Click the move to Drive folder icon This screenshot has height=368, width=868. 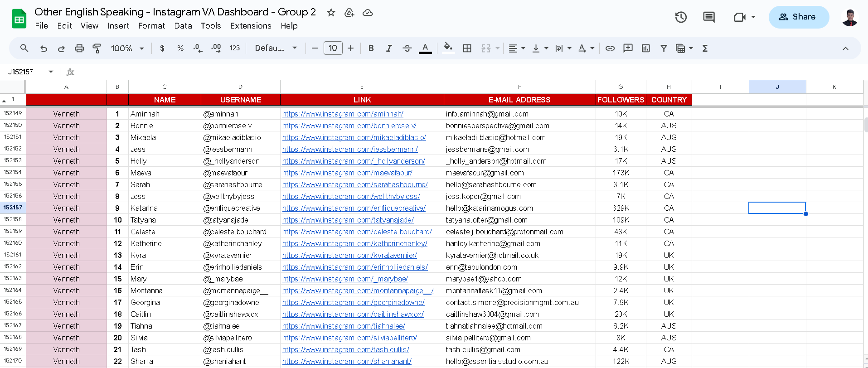pyautogui.click(x=349, y=13)
